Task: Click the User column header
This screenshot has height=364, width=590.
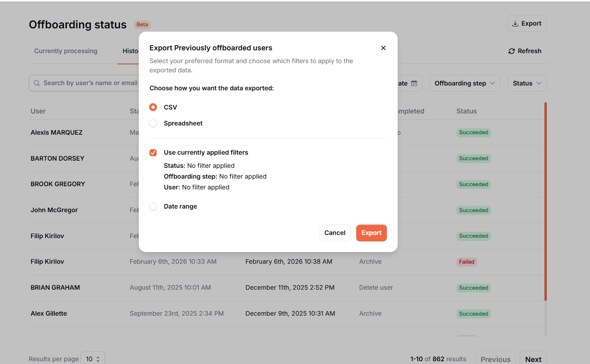Action: (38, 111)
